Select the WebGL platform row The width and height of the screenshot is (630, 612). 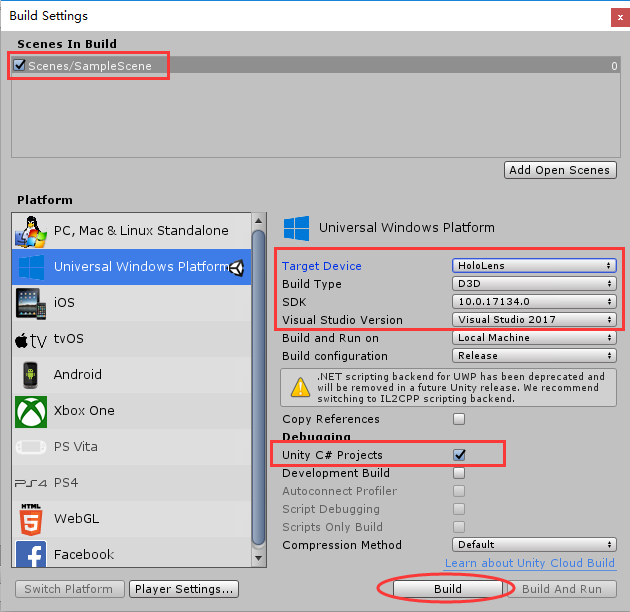click(x=131, y=519)
